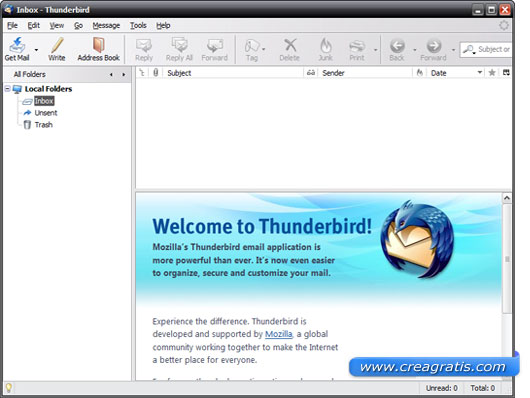Toggle the starred column header
The width and height of the screenshot is (530, 398).
pyautogui.click(x=492, y=72)
